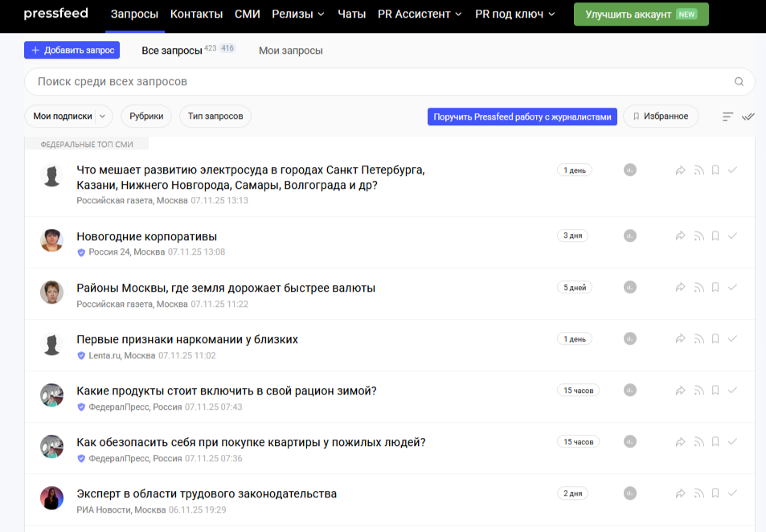
Task: Open the "Релизы" dropdown menu
Action: click(x=296, y=14)
